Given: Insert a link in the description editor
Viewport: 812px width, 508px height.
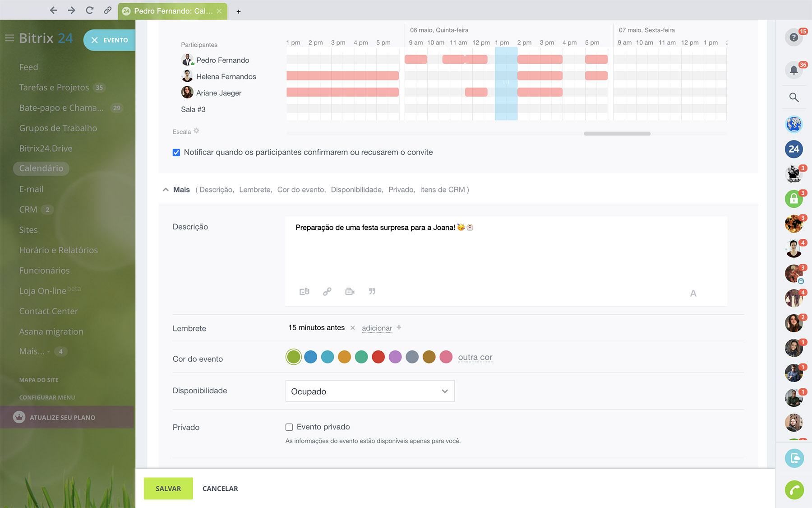Looking at the screenshot, I should [x=327, y=292].
